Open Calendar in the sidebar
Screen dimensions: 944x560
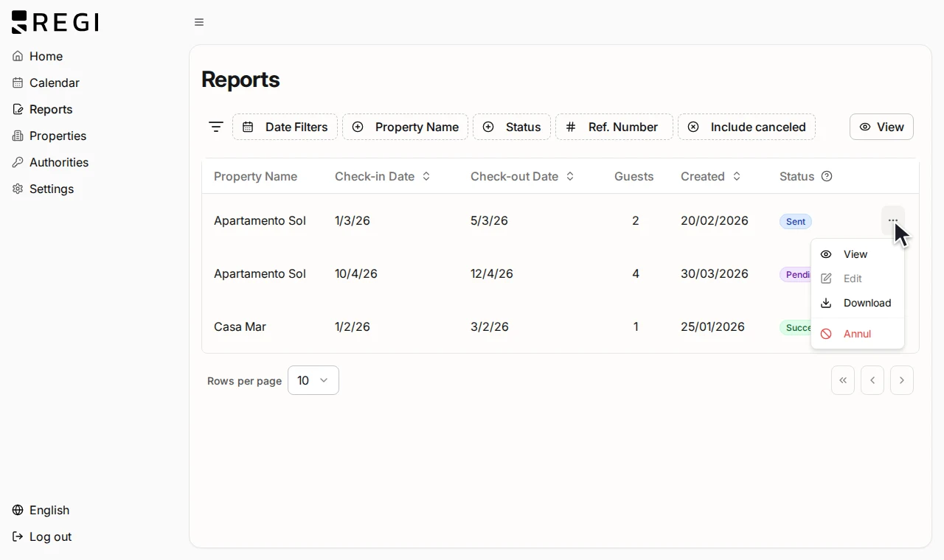(x=46, y=83)
